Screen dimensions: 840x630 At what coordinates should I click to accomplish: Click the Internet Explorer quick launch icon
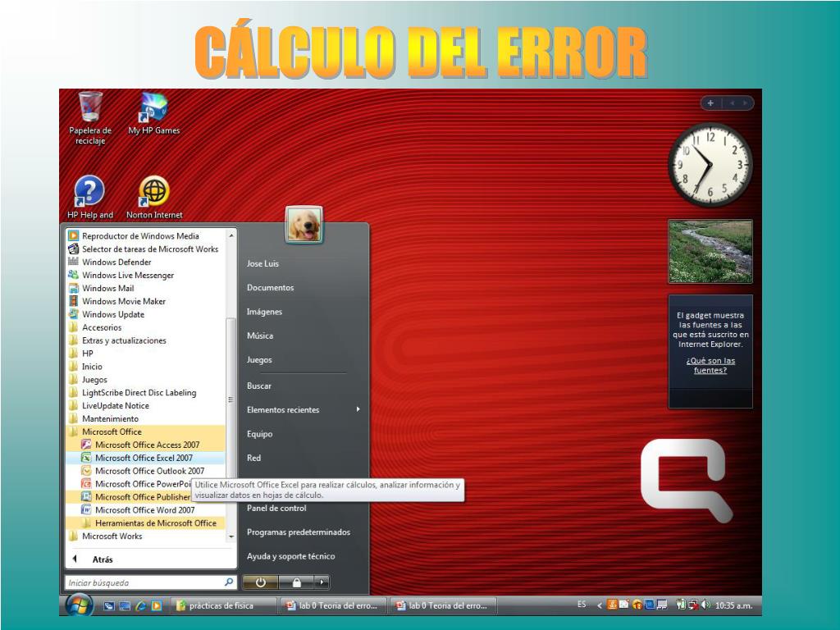[x=141, y=606]
